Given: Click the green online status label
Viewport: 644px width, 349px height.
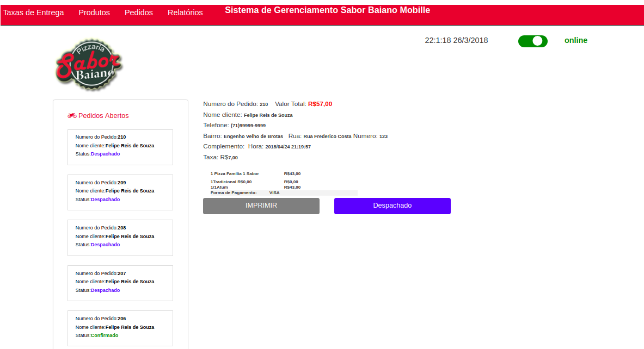Looking at the screenshot, I should [575, 40].
